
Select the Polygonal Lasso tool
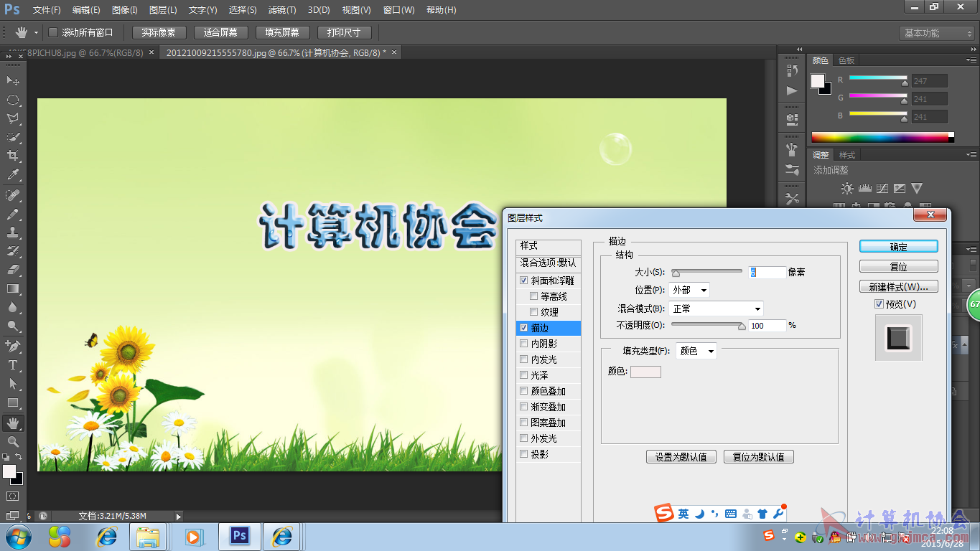pos(13,118)
